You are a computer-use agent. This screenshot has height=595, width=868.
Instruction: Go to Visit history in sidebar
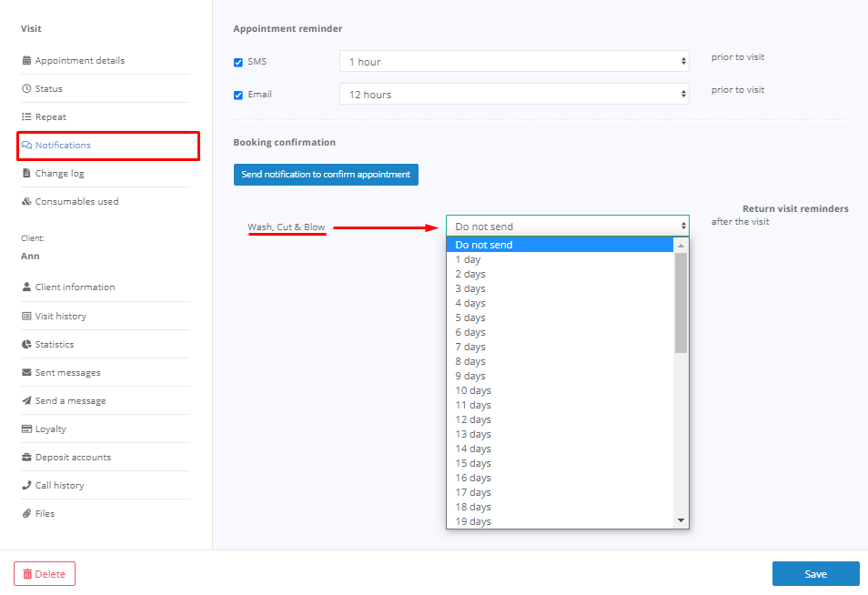[61, 317]
